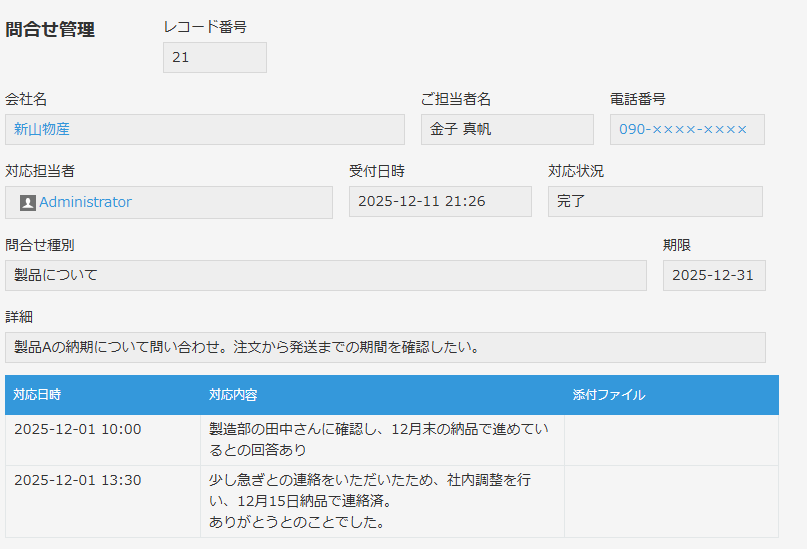Click the 対応日時 column header
The image size is (807, 549).
click(38, 395)
